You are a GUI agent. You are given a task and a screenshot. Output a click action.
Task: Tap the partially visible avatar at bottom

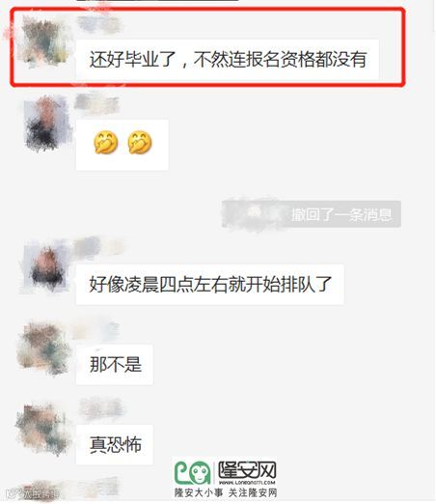(41, 491)
